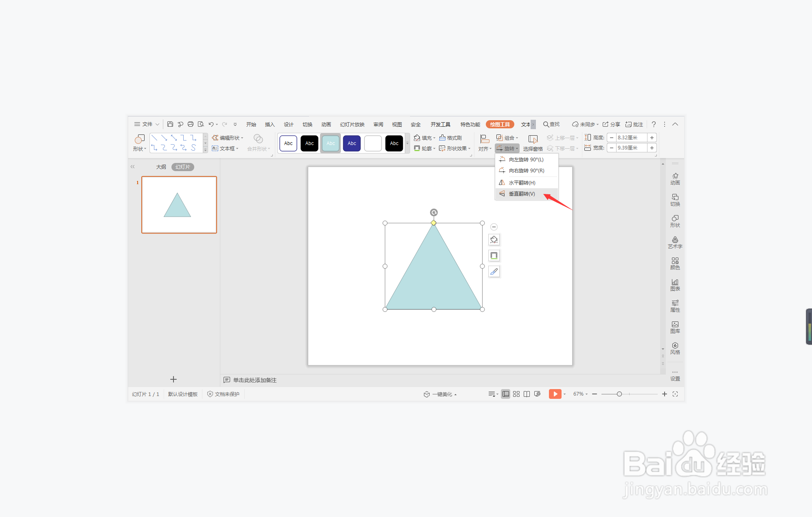Viewport: 812px width, 517px height.
Task: Open the 开始 ribbon tab
Action: 251,124
